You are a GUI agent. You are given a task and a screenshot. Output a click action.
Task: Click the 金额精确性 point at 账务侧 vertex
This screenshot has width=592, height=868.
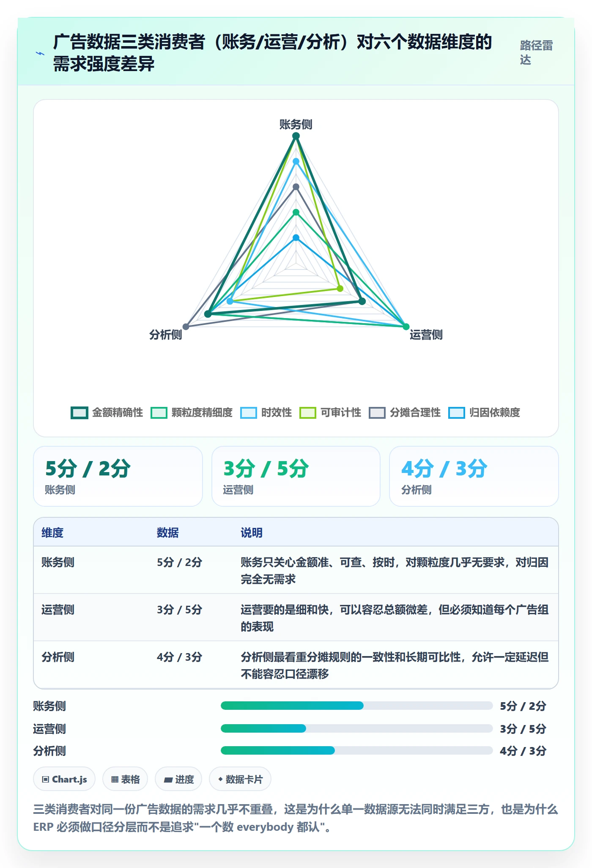click(296, 136)
